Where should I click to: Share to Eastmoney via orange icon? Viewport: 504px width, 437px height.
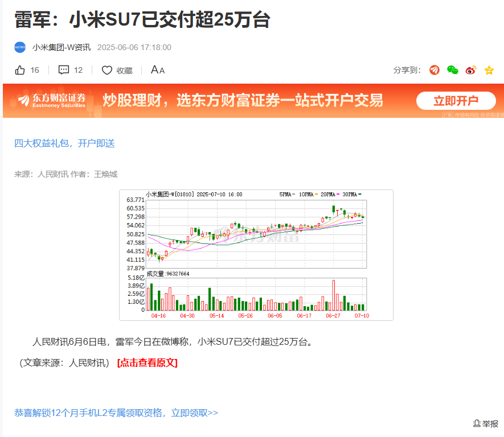[x=435, y=70]
